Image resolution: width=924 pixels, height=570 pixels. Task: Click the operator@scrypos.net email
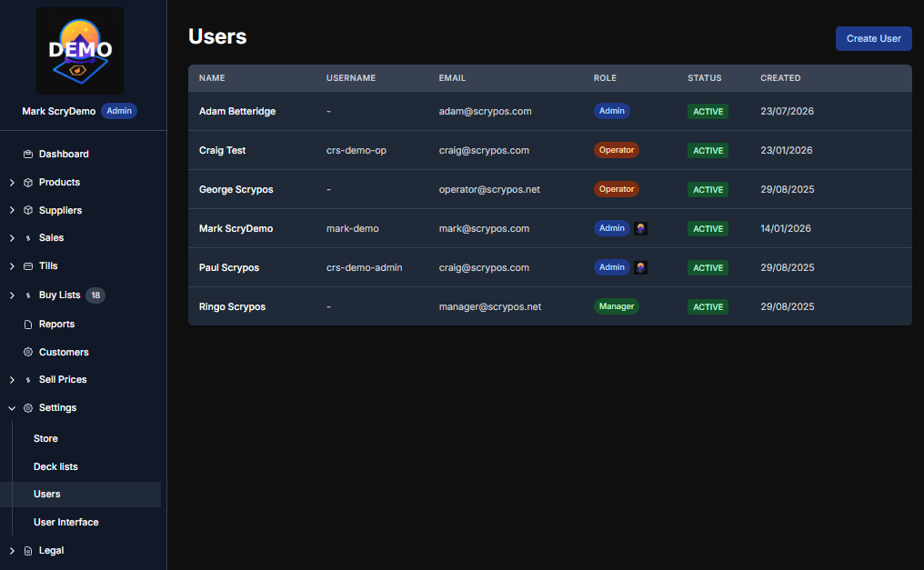tap(489, 190)
